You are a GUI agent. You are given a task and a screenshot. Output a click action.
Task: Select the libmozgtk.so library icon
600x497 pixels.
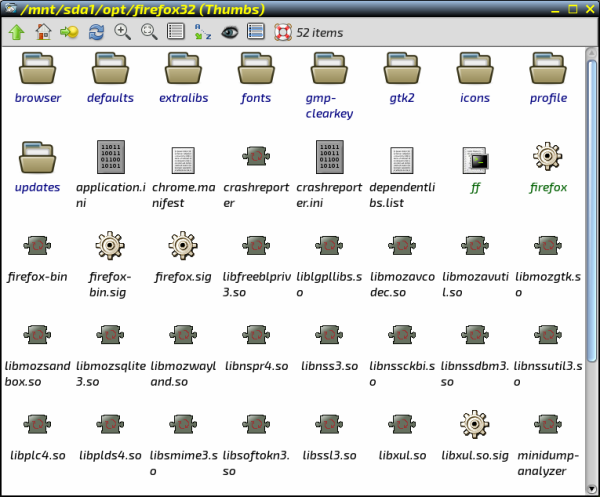coord(548,245)
